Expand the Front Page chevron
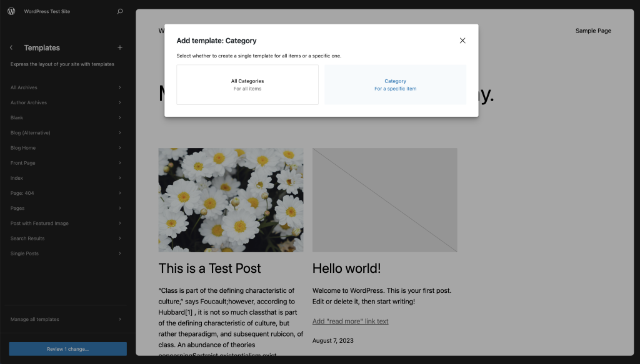 pyautogui.click(x=120, y=163)
